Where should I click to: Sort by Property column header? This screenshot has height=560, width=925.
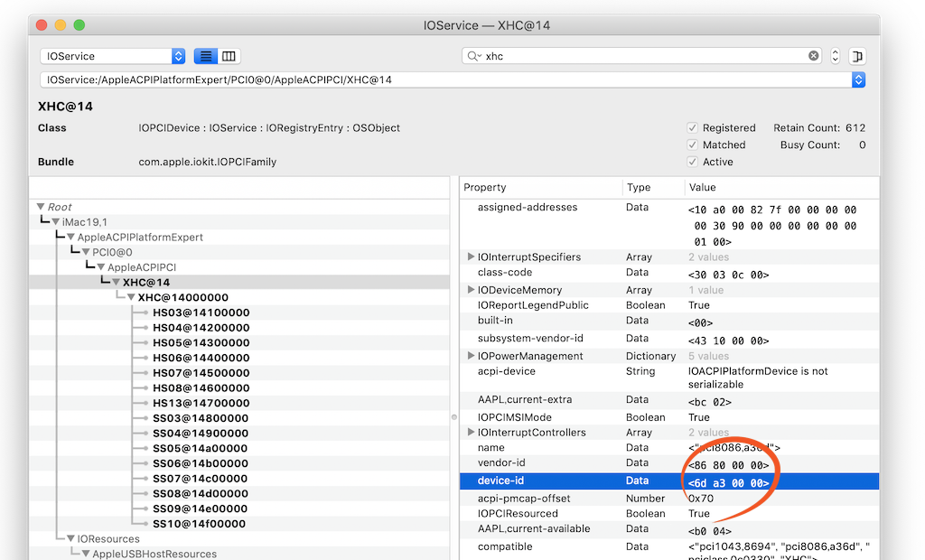click(x=540, y=187)
